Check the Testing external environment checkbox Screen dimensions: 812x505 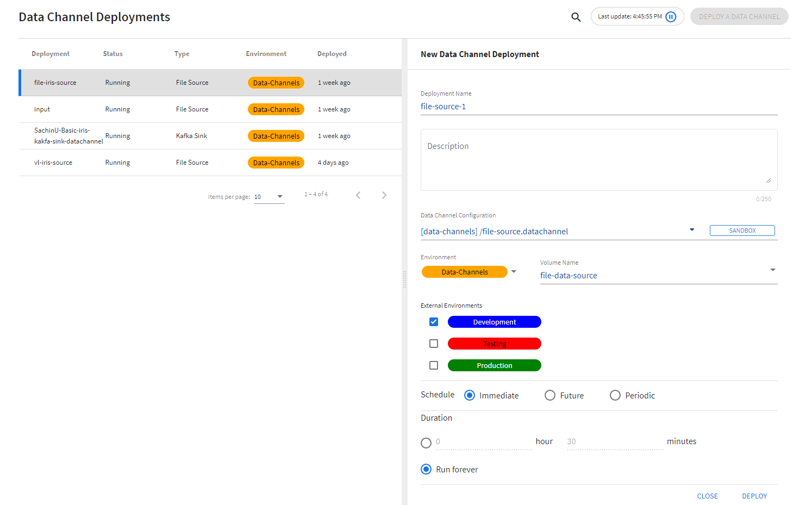click(x=434, y=344)
